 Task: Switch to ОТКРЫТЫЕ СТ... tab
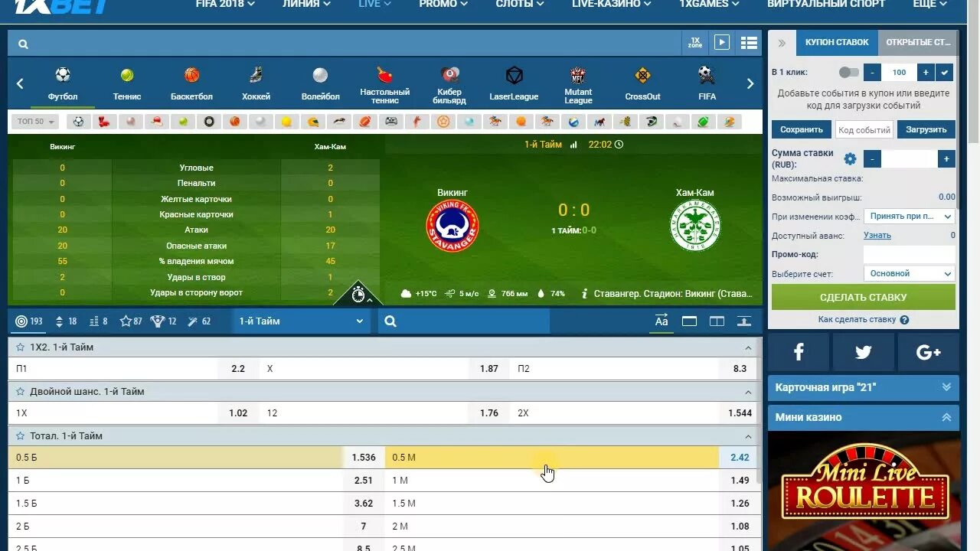coord(918,43)
